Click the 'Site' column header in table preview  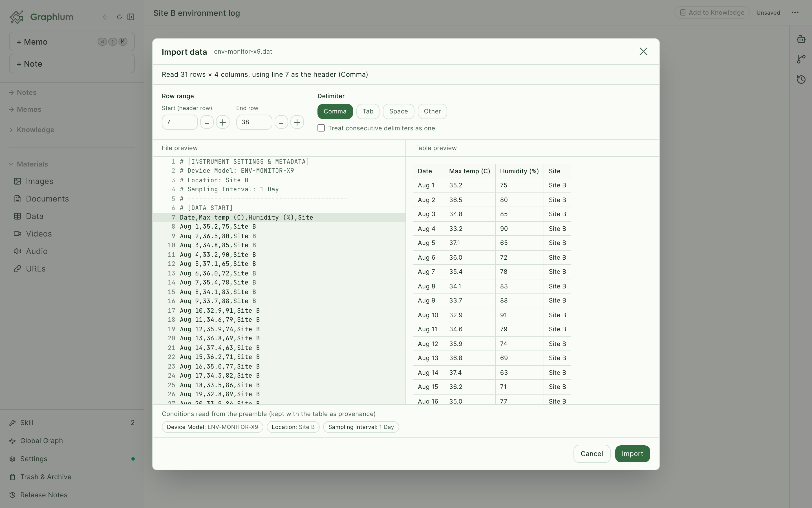click(x=557, y=171)
